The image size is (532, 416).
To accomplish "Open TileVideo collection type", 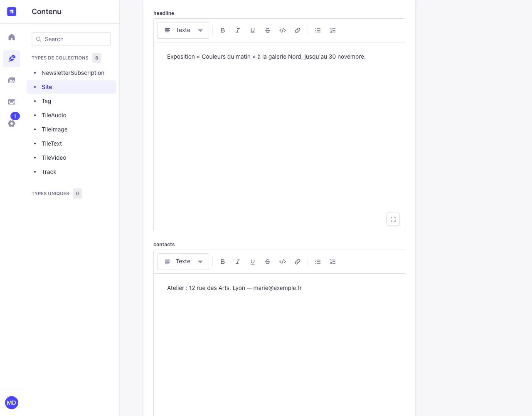I will (x=71, y=158).
